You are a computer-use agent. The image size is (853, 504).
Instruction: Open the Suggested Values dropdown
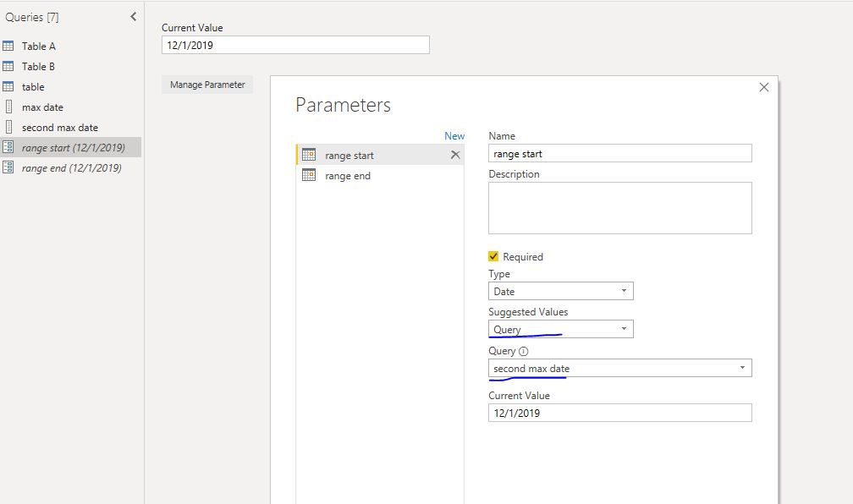click(x=561, y=329)
